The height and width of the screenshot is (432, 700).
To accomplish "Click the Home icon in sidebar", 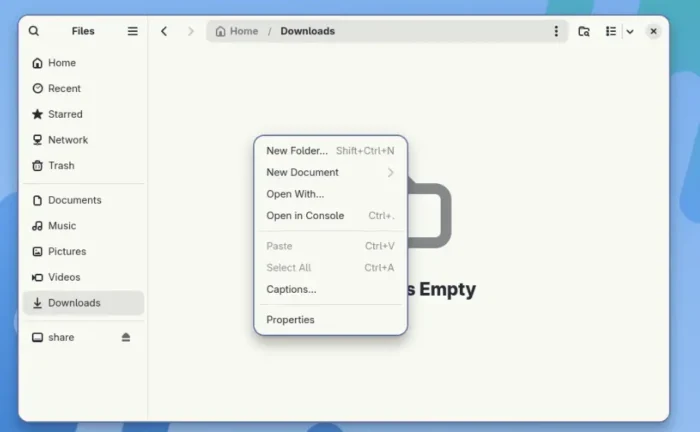I will 38,63.
